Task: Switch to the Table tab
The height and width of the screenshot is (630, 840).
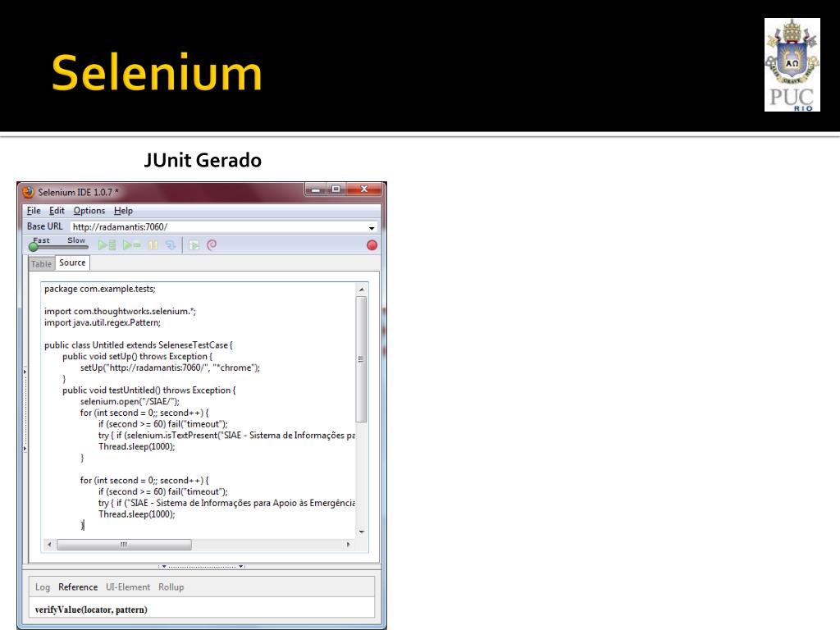Action: tap(41, 263)
